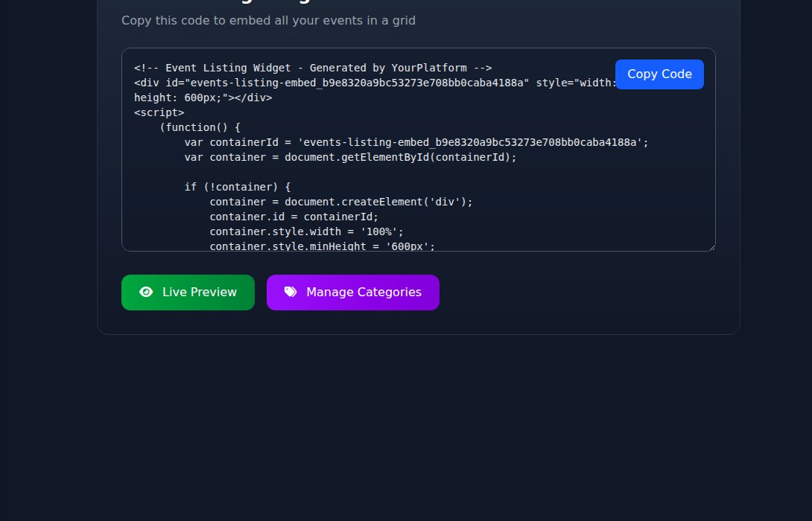Screen dimensions: 812x521
Task: Click the eye icon in Live Preview
Action: (x=146, y=293)
